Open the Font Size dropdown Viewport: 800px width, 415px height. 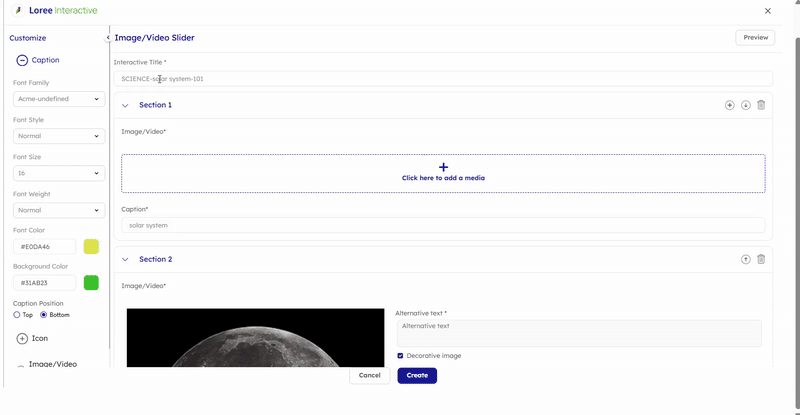59,173
